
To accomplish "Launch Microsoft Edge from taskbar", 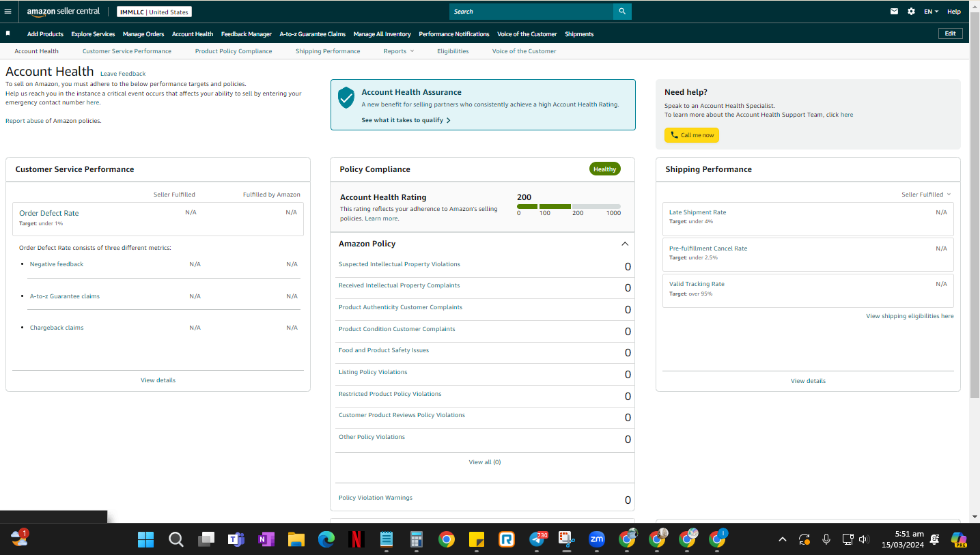I will [326, 540].
